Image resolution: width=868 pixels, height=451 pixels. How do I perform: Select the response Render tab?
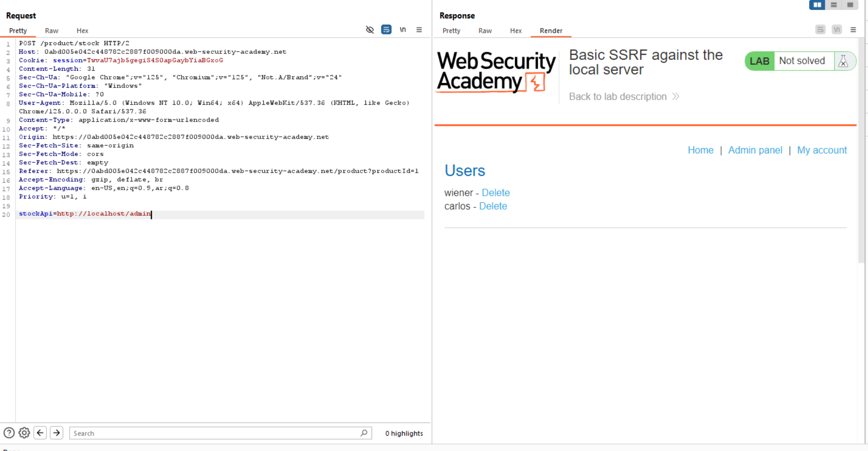(x=551, y=31)
